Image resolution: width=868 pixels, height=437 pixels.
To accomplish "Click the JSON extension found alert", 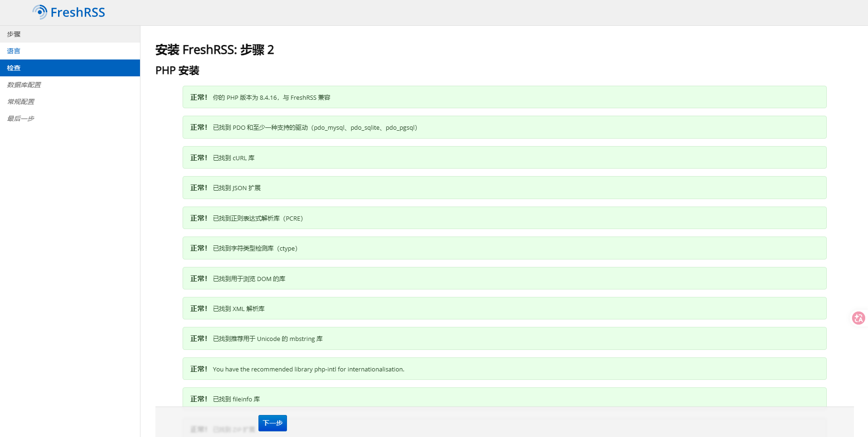I will click(236, 188).
